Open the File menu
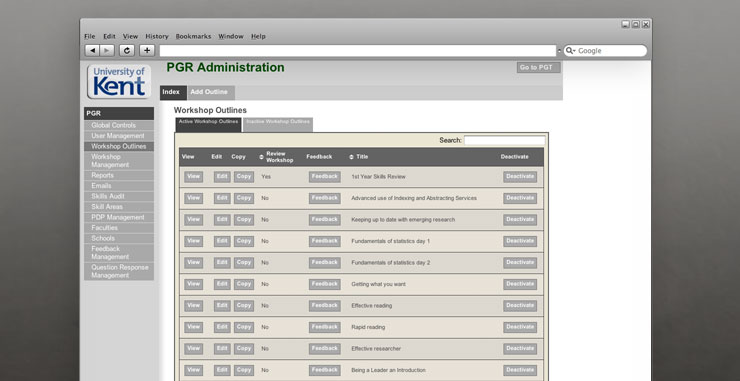The width and height of the screenshot is (740, 381). click(x=90, y=36)
